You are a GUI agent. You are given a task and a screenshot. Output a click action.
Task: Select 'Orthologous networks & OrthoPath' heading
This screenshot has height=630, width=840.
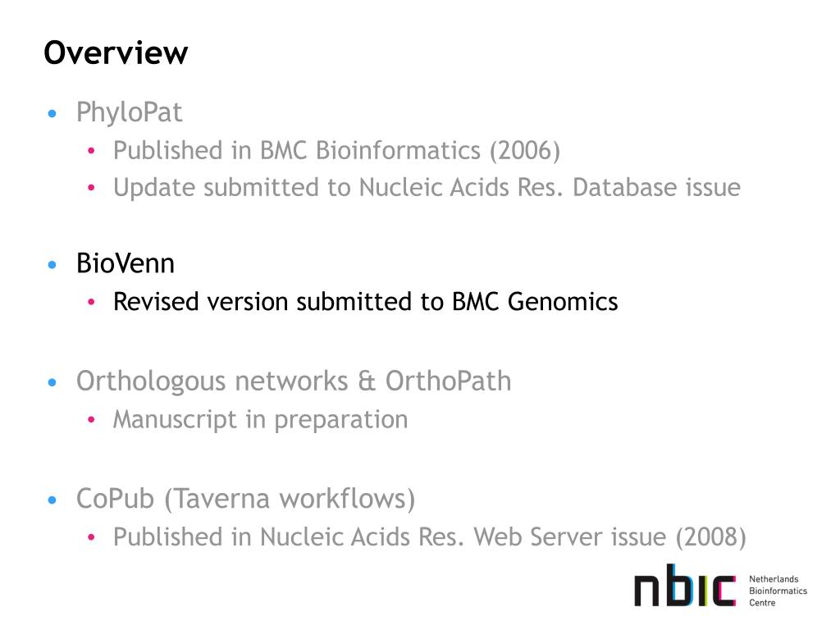pos(294,381)
